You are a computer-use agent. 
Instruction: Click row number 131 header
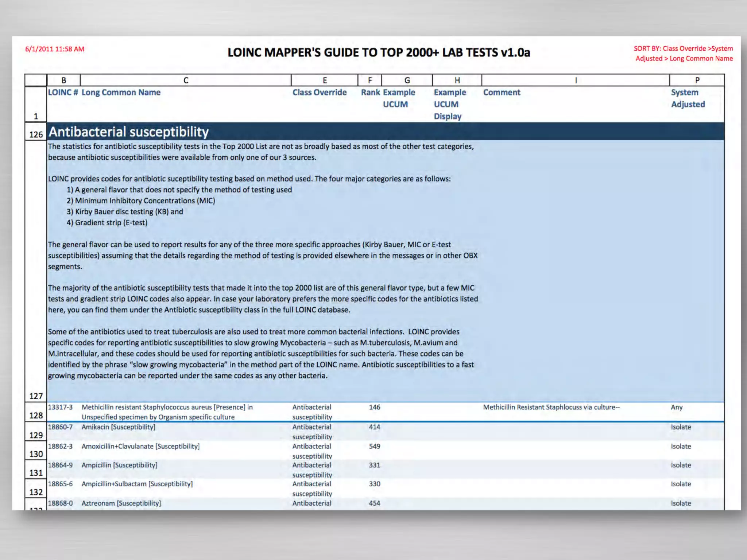tap(36, 473)
